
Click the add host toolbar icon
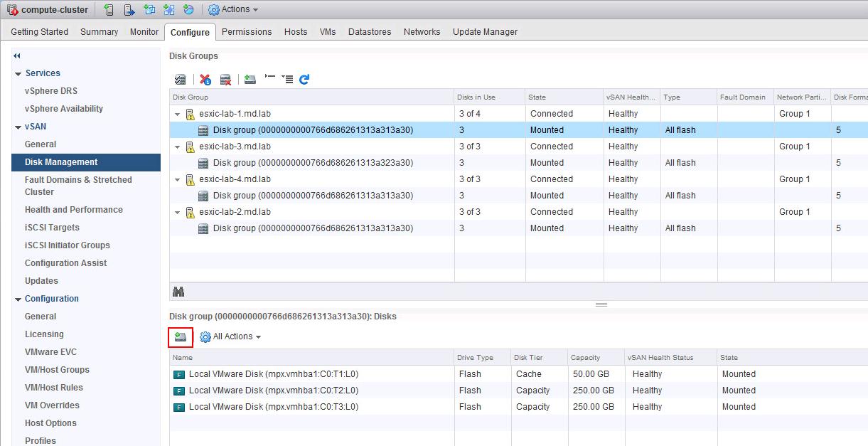pos(109,9)
